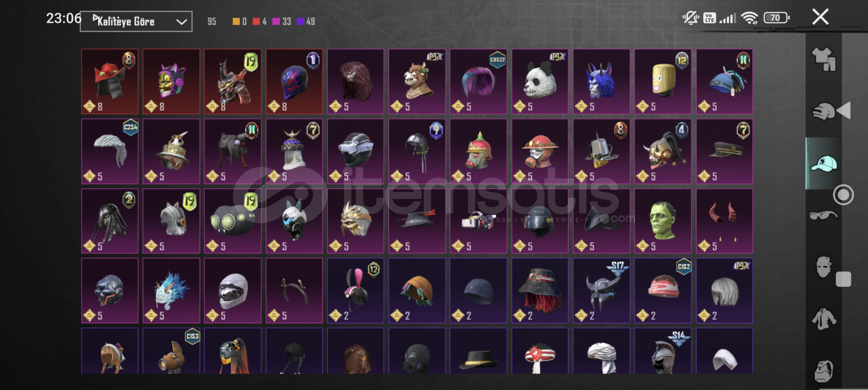This screenshot has height=390, width=868.
Task: Open the glasses eyewear category
Action: coord(824,216)
